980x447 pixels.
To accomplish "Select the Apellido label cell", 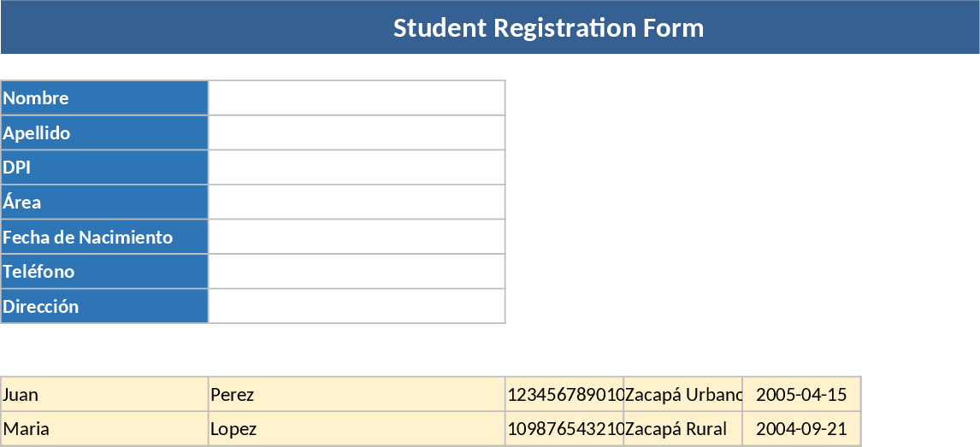I will click(104, 132).
